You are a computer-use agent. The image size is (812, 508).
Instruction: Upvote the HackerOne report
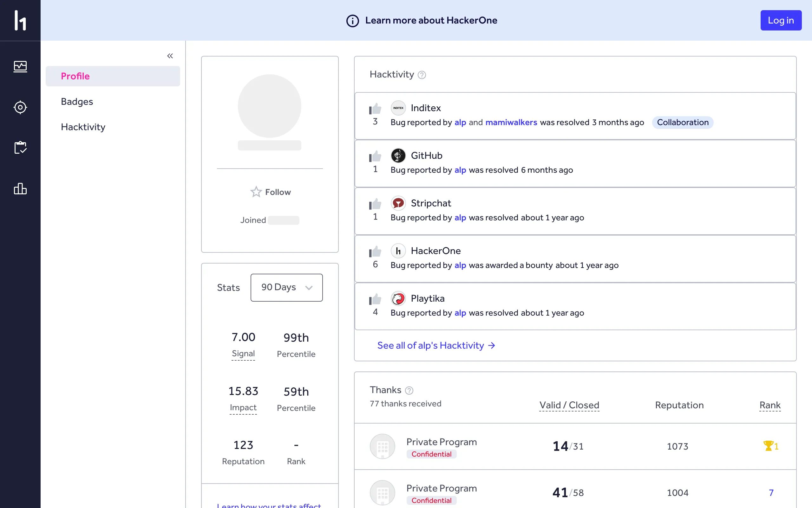pyautogui.click(x=375, y=252)
